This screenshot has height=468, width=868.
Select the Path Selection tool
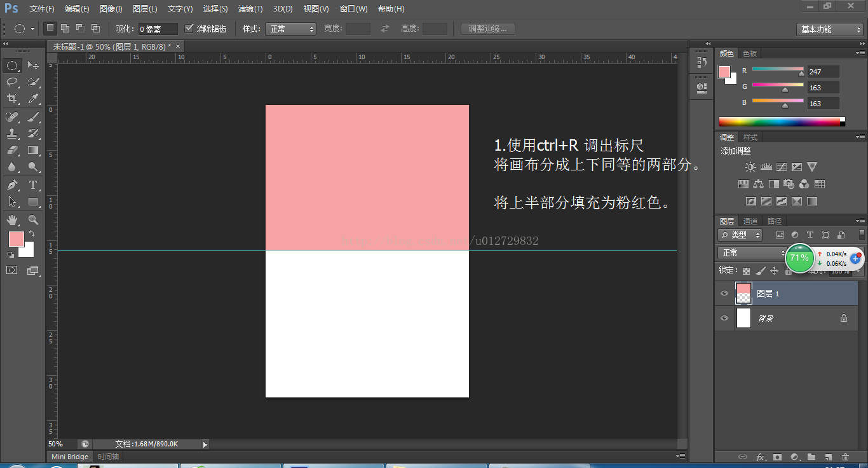pos(12,202)
